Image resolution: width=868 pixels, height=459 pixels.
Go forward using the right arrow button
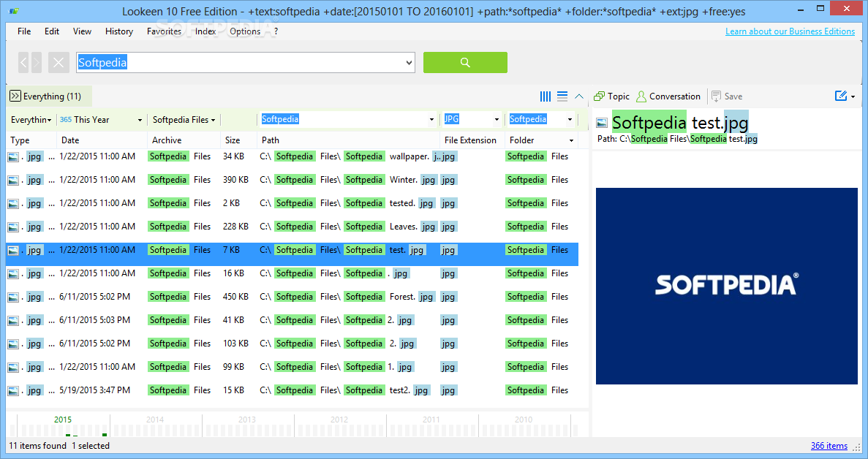point(36,62)
